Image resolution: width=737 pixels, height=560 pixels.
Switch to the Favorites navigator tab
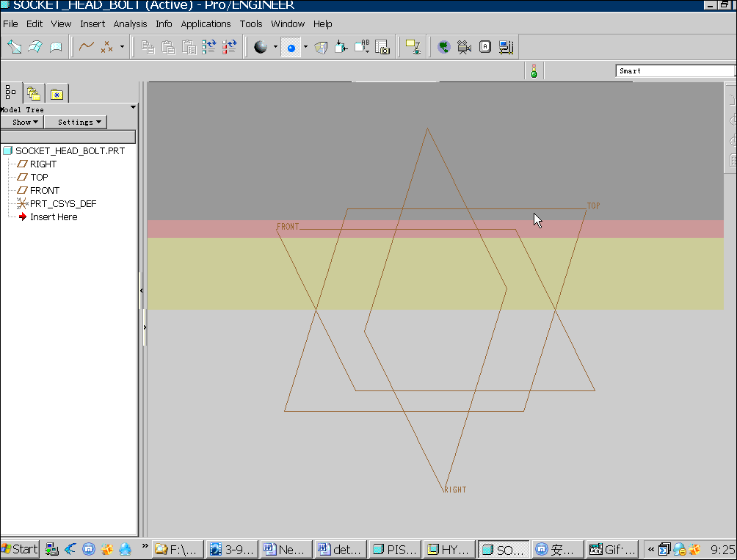(57, 93)
